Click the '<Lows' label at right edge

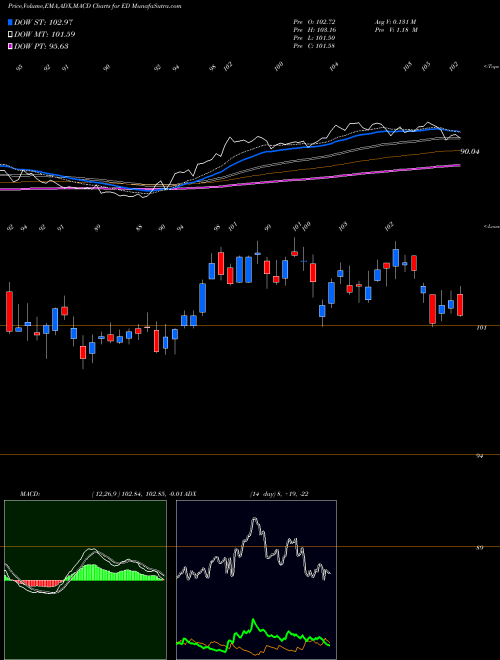pyautogui.click(x=491, y=226)
